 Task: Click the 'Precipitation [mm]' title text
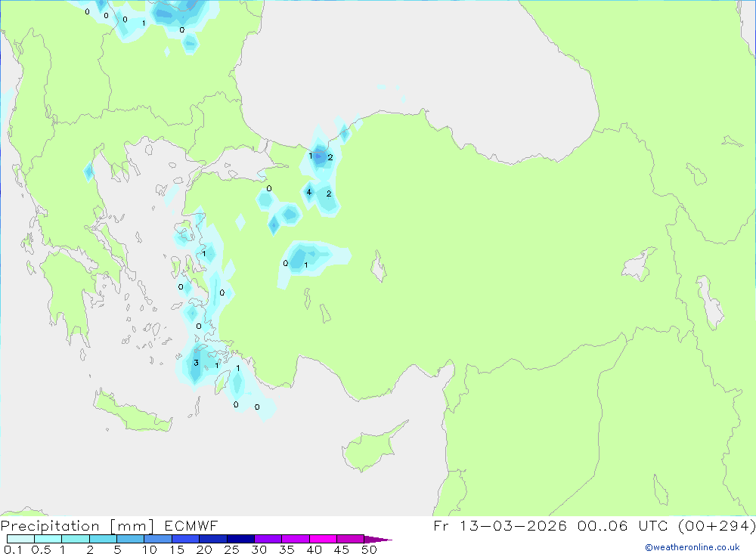pos(77,526)
